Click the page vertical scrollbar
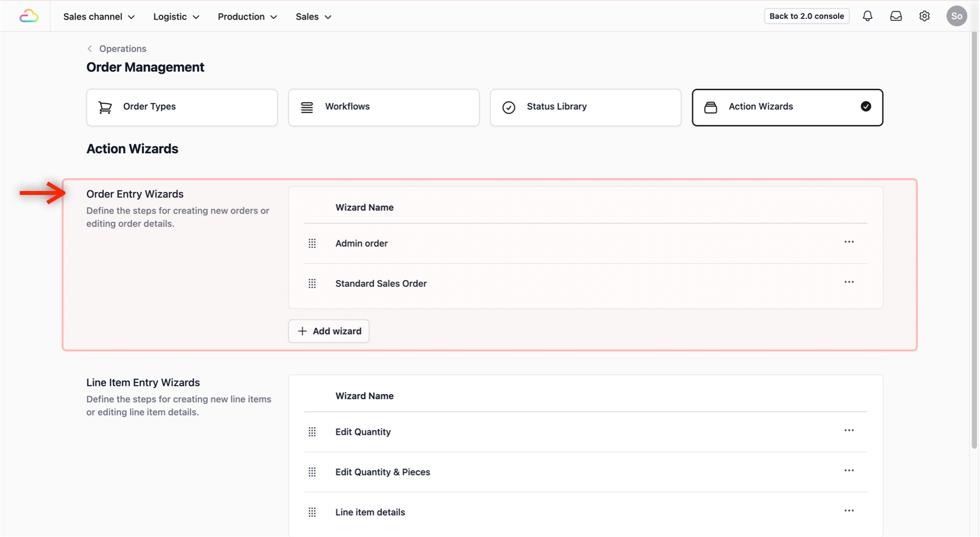980x537 pixels. (x=974, y=241)
